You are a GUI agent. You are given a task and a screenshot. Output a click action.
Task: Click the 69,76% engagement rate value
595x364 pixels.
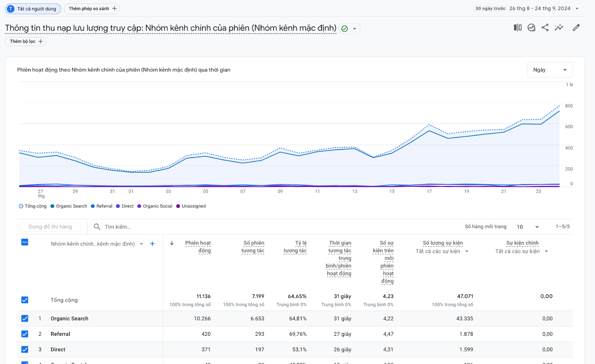click(298, 334)
